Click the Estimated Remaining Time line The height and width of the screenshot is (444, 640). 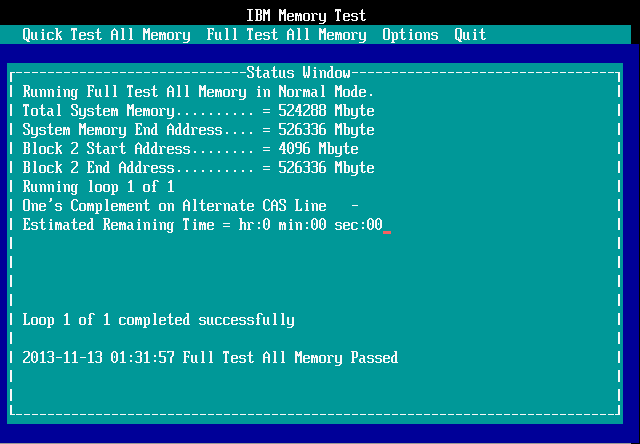click(x=202, y=225)
